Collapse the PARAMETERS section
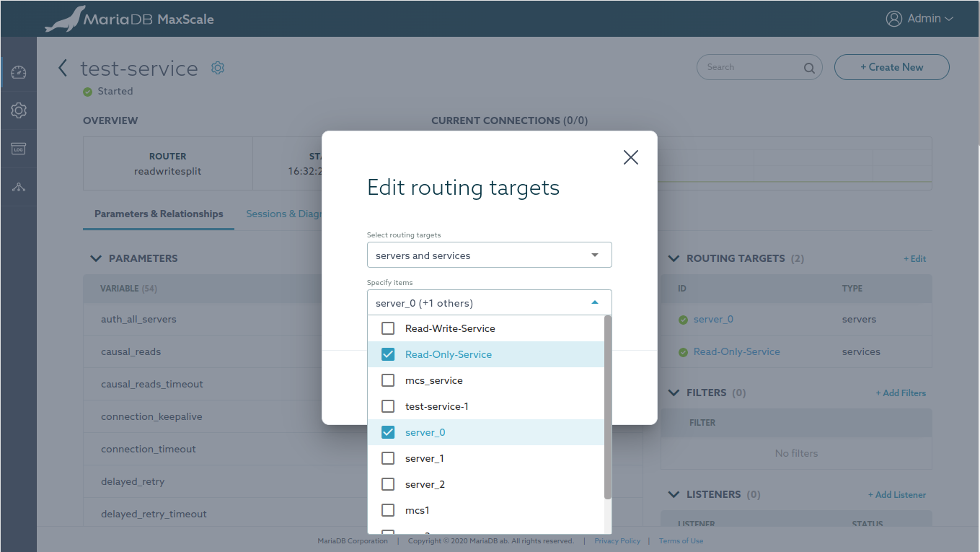Screen dimensions: 980x552 point(95,258)
